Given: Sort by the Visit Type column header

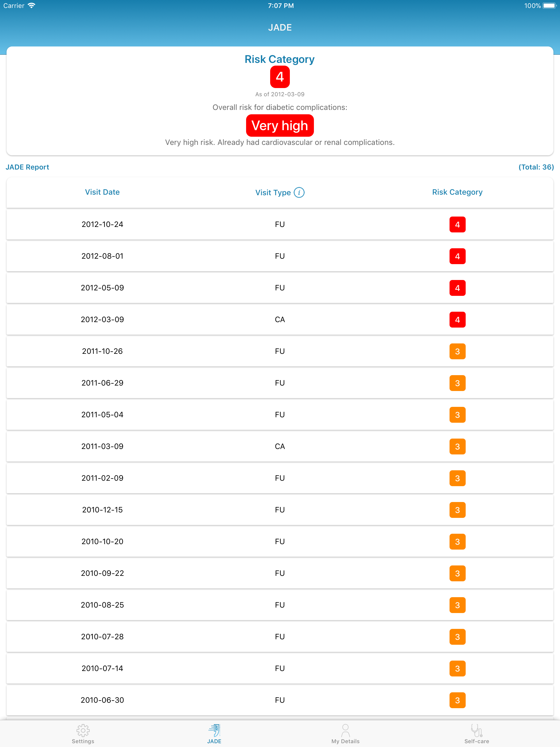Looking at the screenshot, I should pos(273,192).
